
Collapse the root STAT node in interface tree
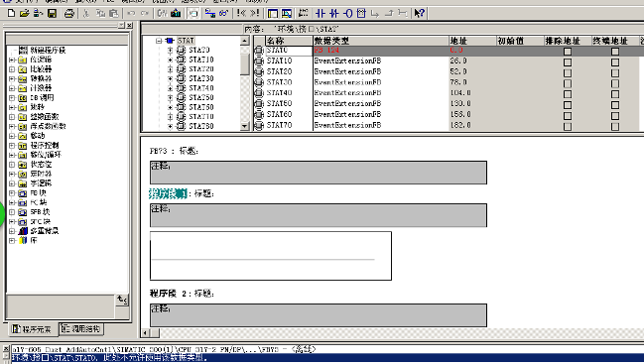pos(159,41)
